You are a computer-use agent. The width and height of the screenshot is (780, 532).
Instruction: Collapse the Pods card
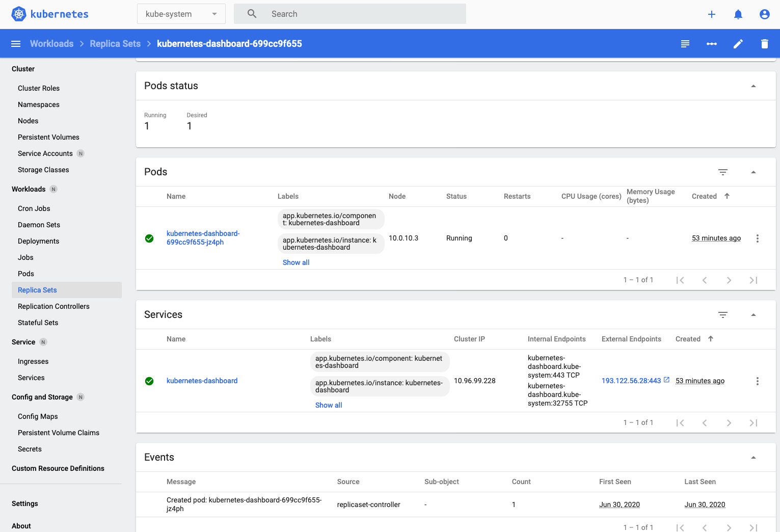tap(754, 172)
